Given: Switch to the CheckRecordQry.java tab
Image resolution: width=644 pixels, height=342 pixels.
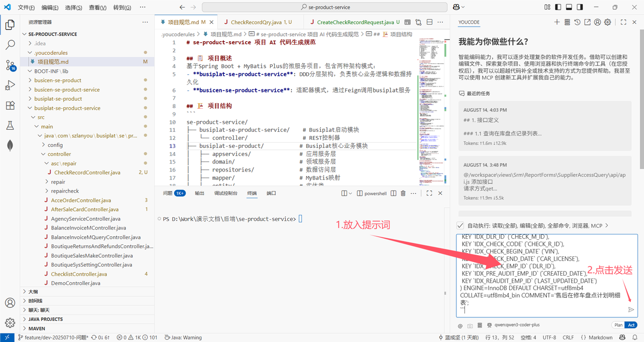Looking at the screenshot, I should click(256, 22).
